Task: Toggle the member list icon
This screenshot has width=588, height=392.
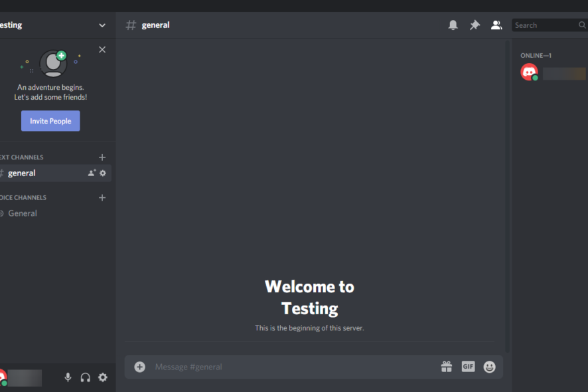Action: pos(496,25)
